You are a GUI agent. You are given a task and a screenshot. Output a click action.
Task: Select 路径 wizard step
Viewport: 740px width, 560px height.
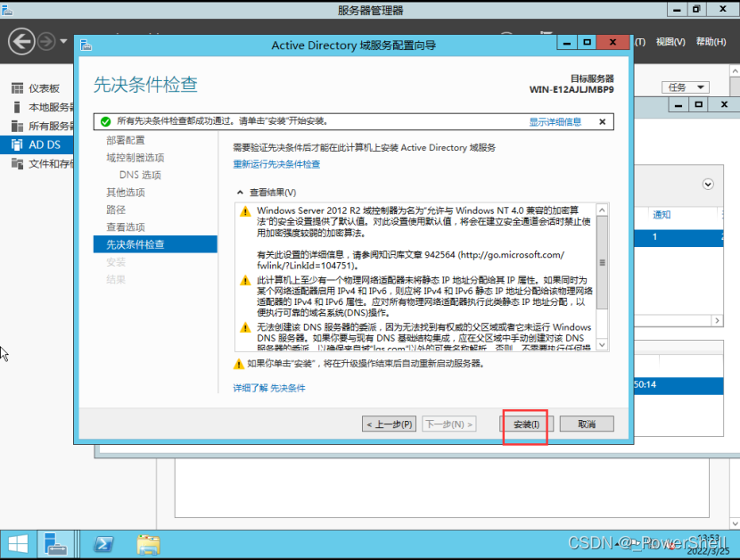click(x=116, y=210)
